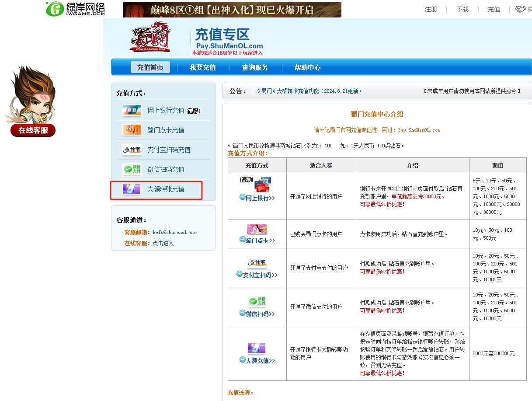Screen dimensions: 532x401
Task: Click the 蜀门充值中心介绍 title
Action: [377, 114]
